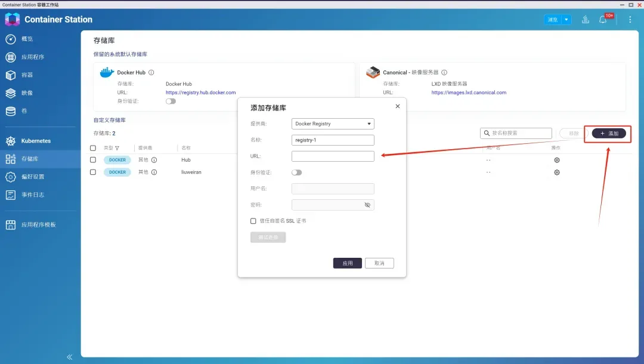The image size is (644, 364).
Task: Select the liuweiran row checkbox
Action: pyautogui.click(x=93, y=172)
